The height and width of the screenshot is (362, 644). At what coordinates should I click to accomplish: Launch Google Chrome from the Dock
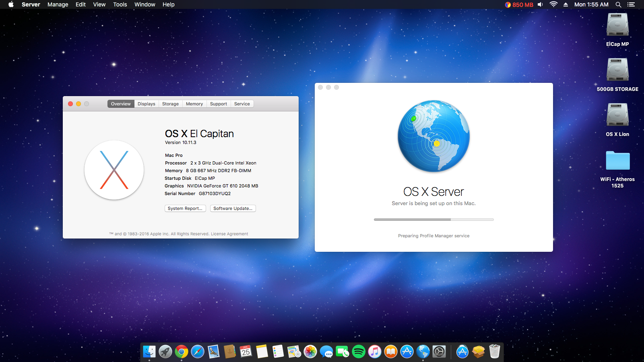coord(182,352)
